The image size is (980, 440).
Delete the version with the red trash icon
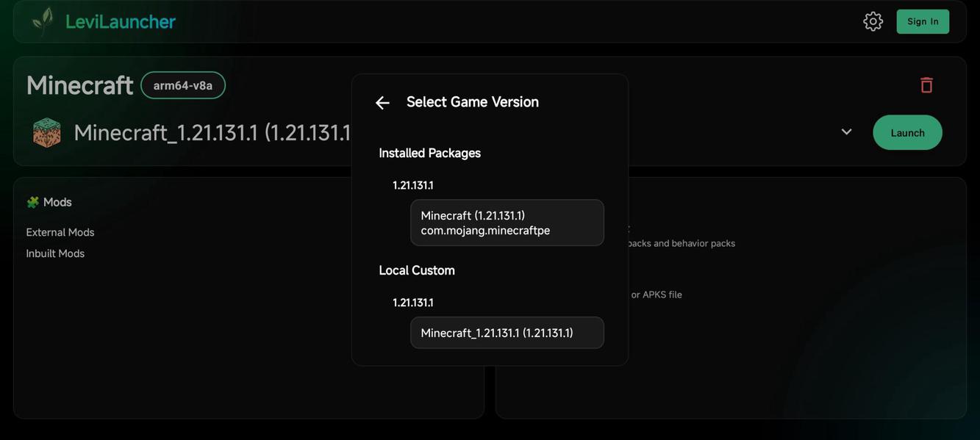(926, 85)
